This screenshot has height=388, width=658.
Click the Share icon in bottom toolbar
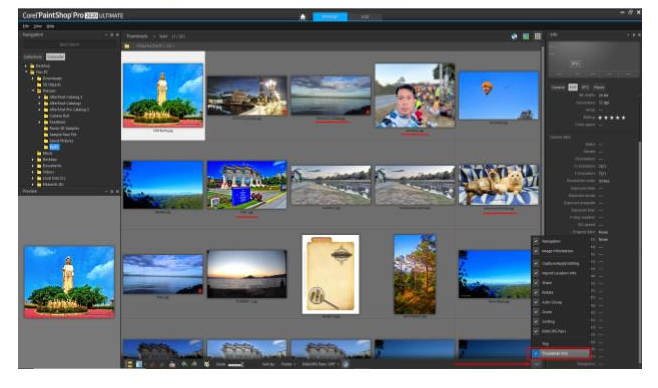click(172, 364)
